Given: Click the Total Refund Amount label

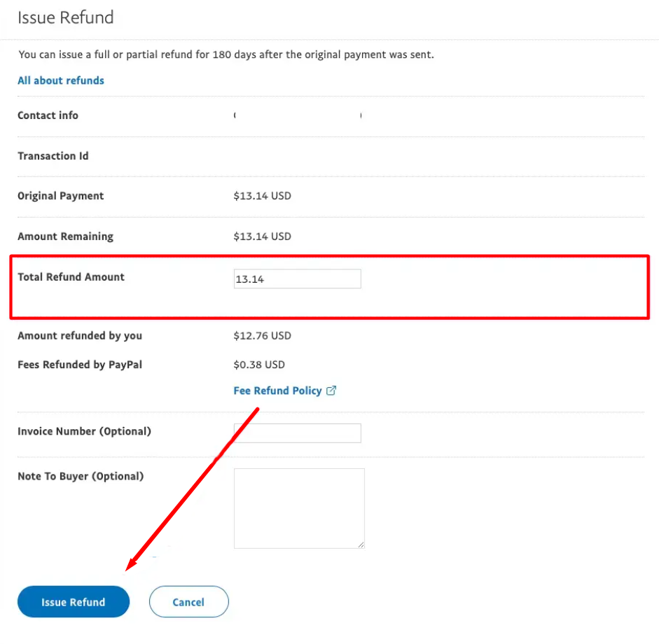Looking at the screenshot, I should tap(71, 276).
